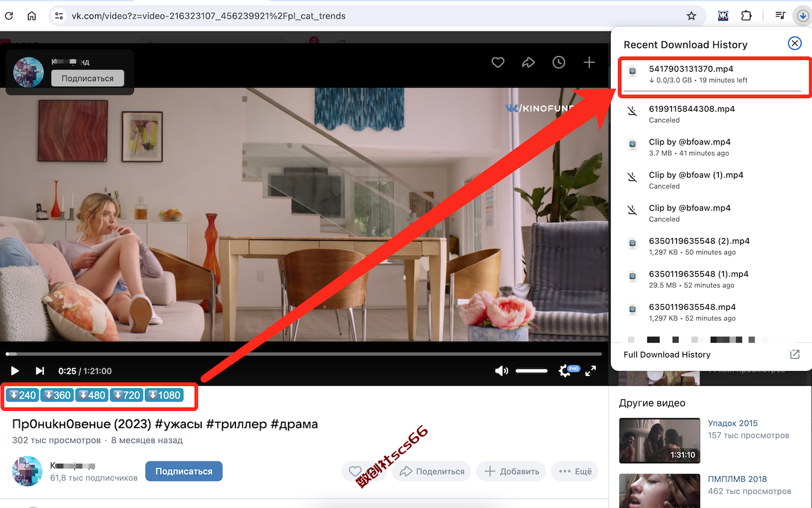Viewport: 812px width, 508px height.
Task: Open the Ещё more options menu
Action: click(575, 471)
